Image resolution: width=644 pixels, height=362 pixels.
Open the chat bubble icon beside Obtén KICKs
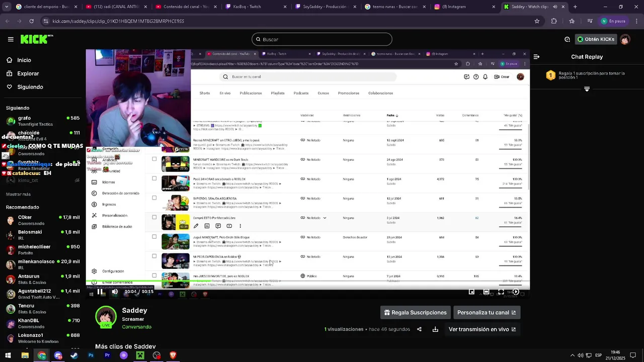[x=567, y=39]
